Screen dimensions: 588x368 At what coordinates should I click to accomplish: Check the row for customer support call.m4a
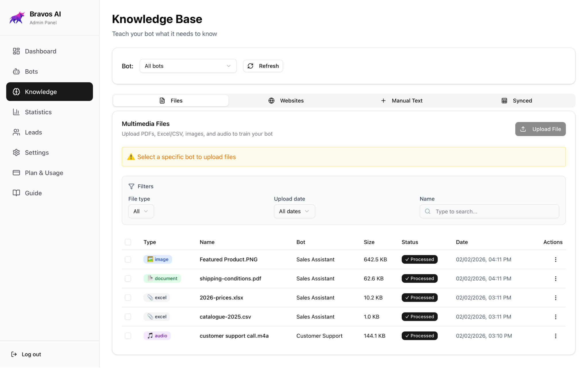128,336
